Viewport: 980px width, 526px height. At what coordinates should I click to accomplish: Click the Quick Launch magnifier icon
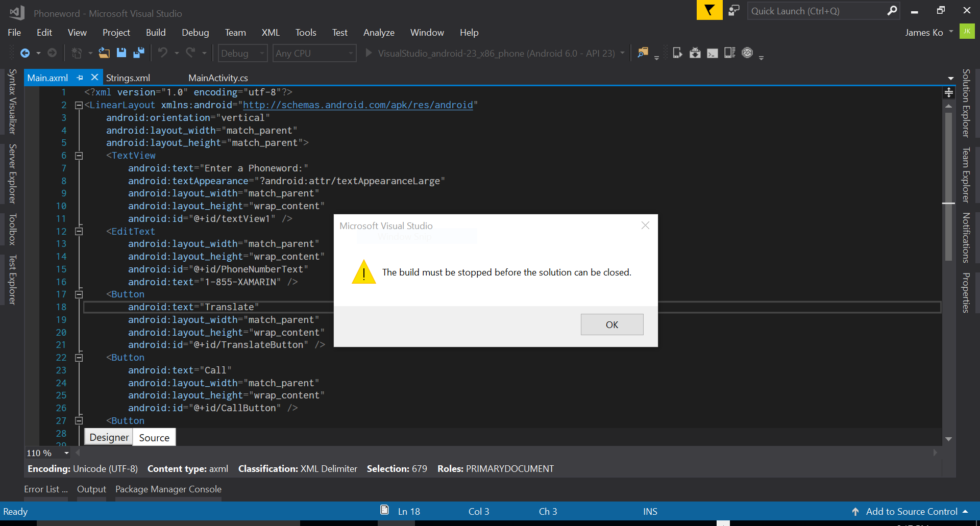tap(892, 11)
